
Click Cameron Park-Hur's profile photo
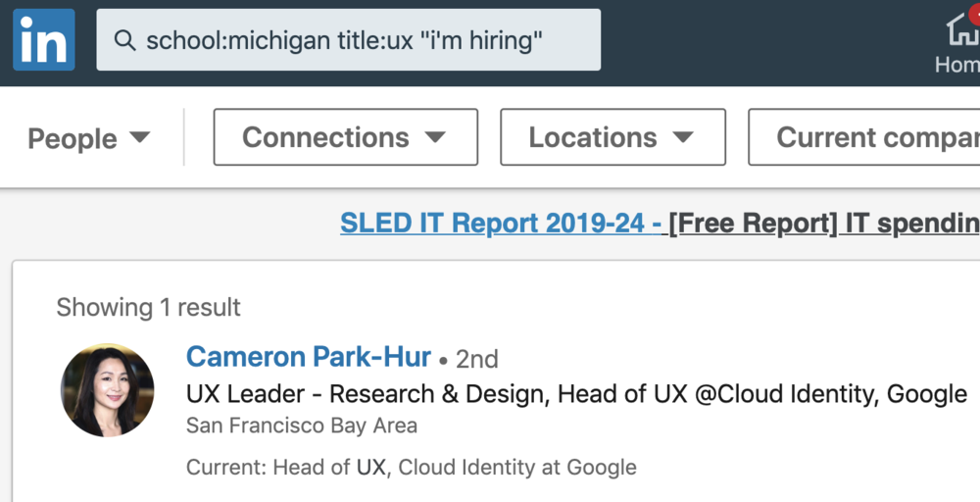pos(108,390)
